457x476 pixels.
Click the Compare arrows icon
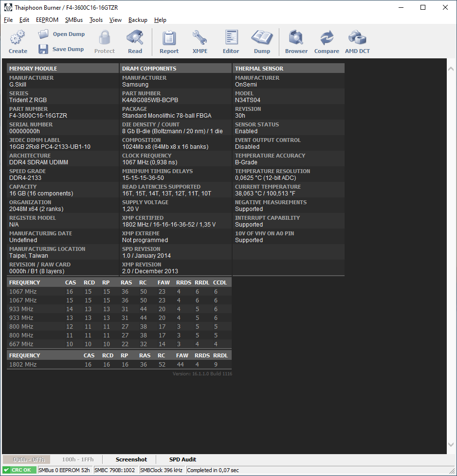(x=327, y=37)
